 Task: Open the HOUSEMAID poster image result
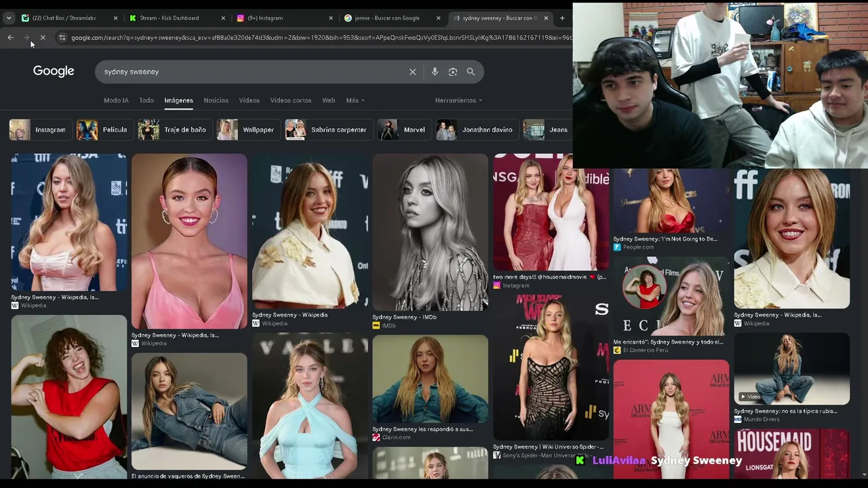[x=792, y=454]
